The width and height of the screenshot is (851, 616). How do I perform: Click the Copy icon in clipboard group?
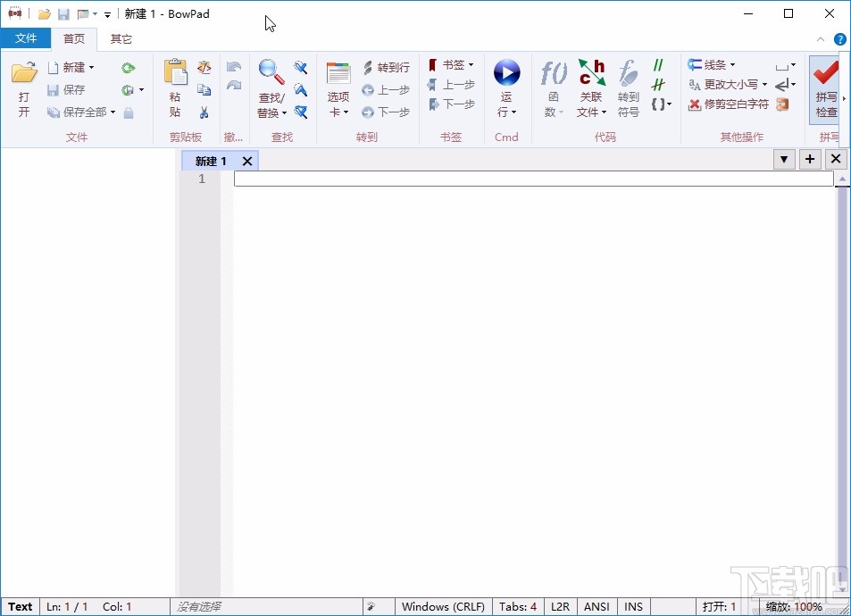click(x=204, y=89)
